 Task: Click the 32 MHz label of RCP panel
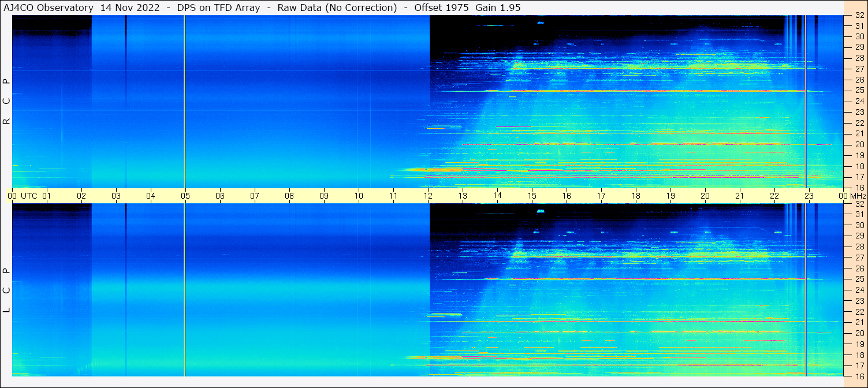click(859, 16)
